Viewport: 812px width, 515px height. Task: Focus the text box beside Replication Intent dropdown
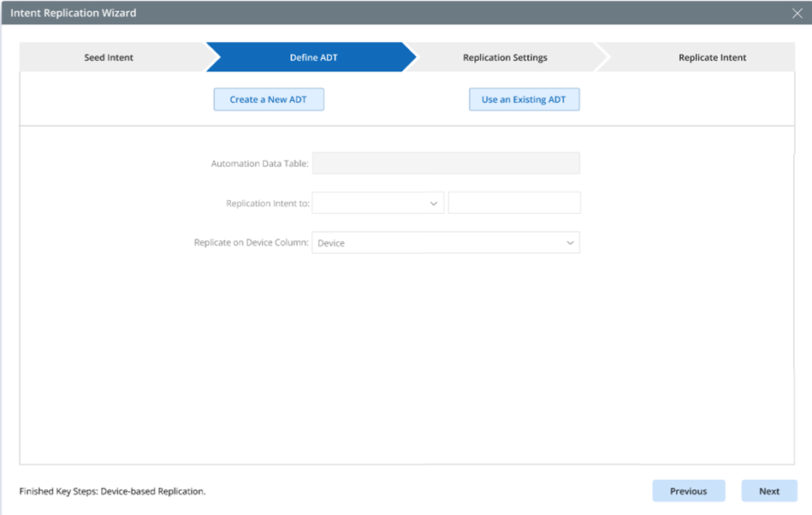(x=514, y=204)
